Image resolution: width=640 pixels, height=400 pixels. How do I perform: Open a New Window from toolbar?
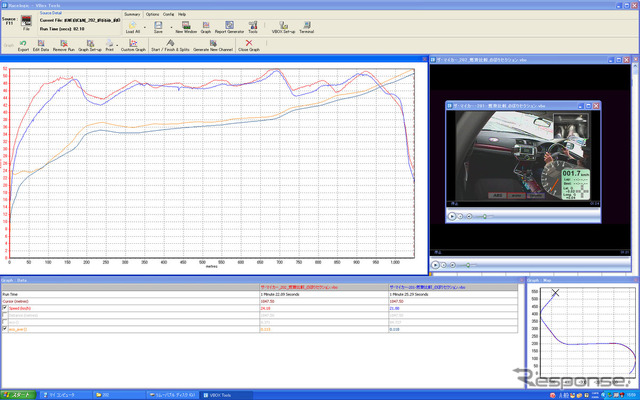[186, 25]
